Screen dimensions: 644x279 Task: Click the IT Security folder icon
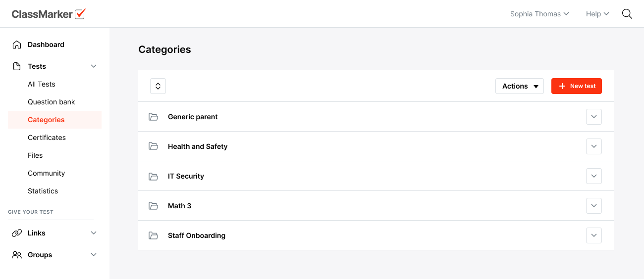[x=154, y=176]
